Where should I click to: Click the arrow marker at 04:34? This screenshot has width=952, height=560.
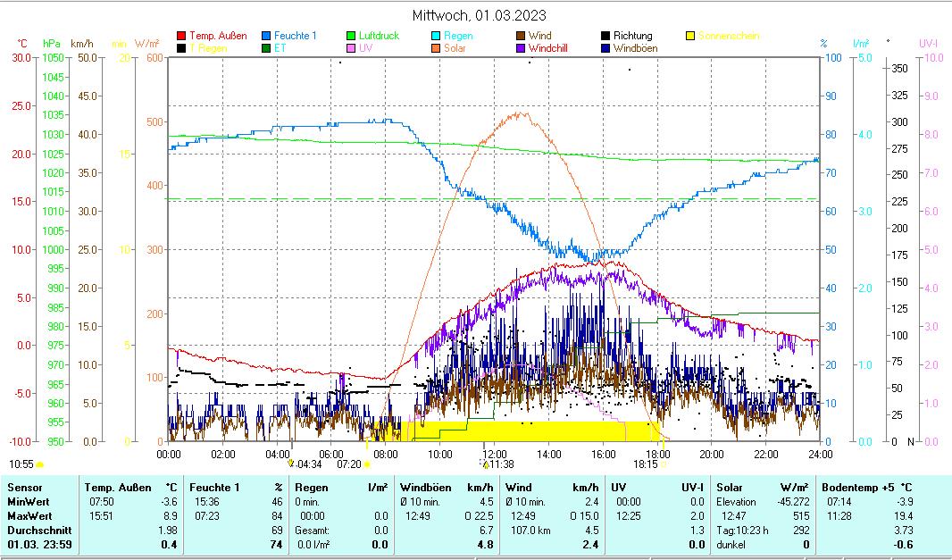coord(291,464)
